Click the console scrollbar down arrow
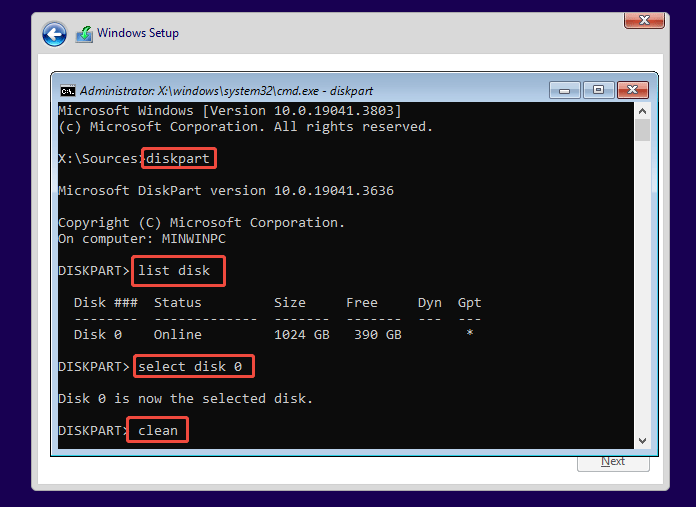This screenshot has width=696, height=507. click(x=642, y=440)
